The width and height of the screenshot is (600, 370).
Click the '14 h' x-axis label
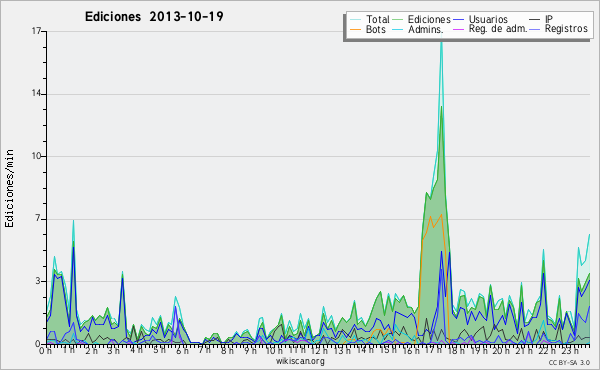[x=365, y=350]
